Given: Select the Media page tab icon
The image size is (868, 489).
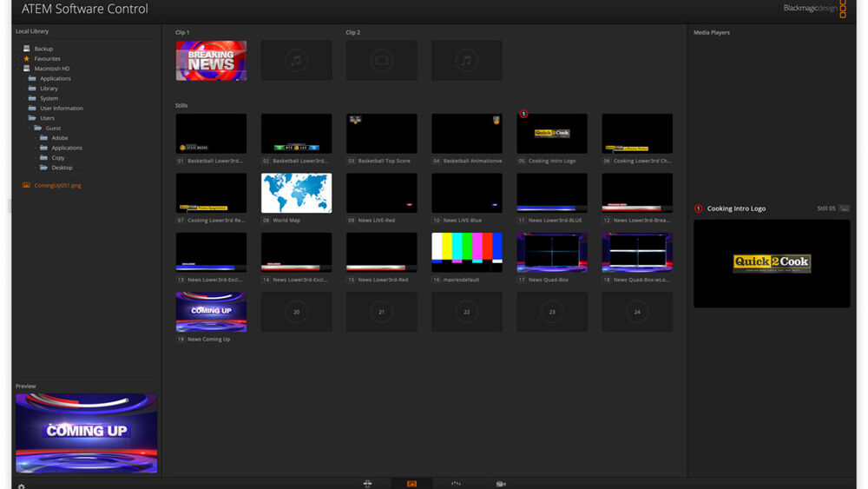Looking at the screenshot, I should [411, 484].
